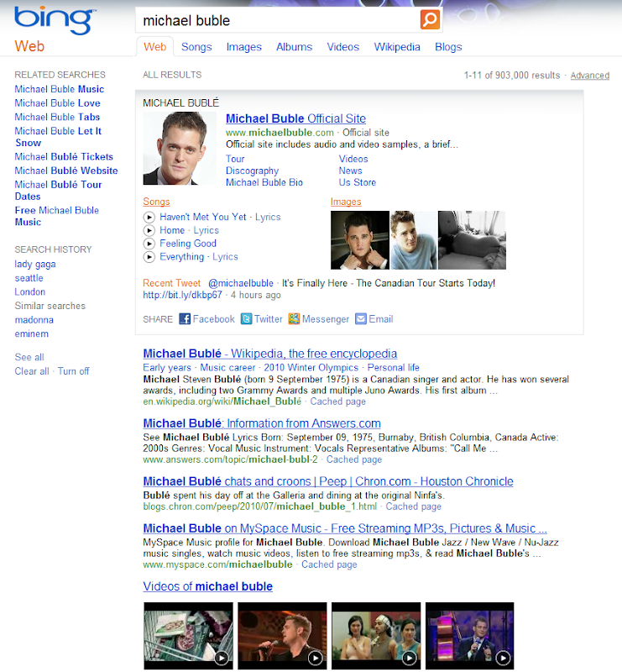Follow the bit.ly/dkbp67 tweet link
Image resolution: width=622 pixels, height=672 pixels.
182,295
